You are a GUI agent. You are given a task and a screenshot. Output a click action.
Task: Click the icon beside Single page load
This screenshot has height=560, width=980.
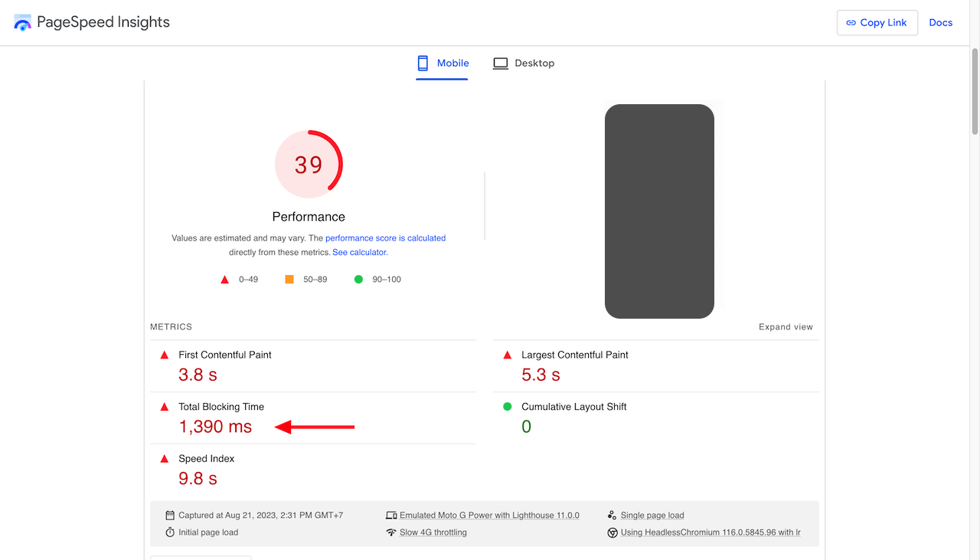(612, 516)
